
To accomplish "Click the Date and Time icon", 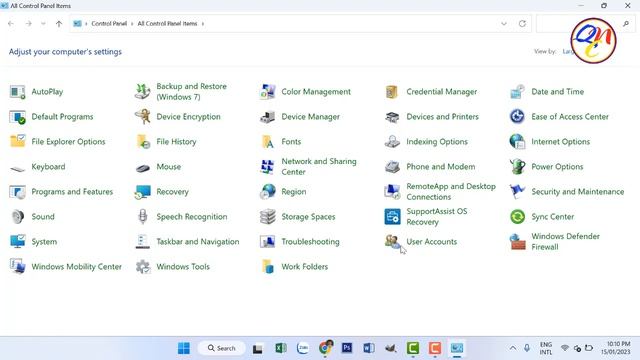I will [x=517, y=92].
